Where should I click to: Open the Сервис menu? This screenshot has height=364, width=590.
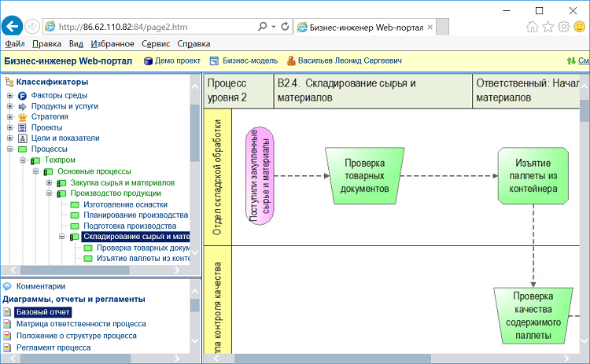coord(155,44)
